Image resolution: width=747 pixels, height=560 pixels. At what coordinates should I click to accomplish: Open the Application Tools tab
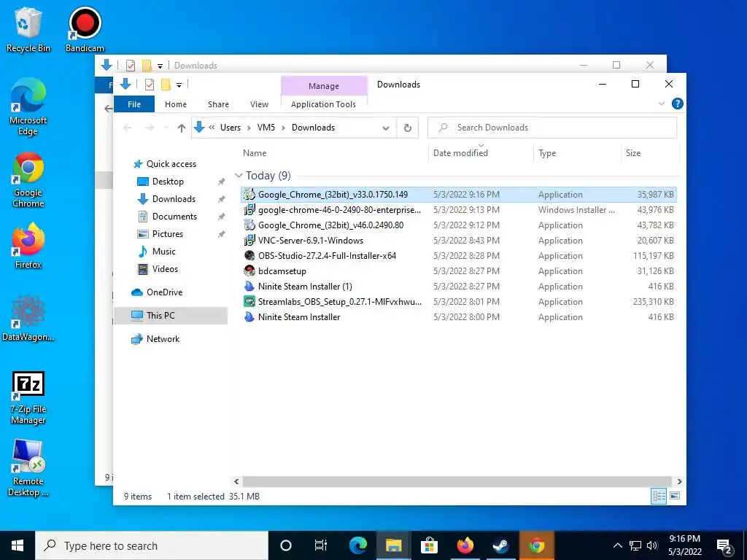click(323, 104)
